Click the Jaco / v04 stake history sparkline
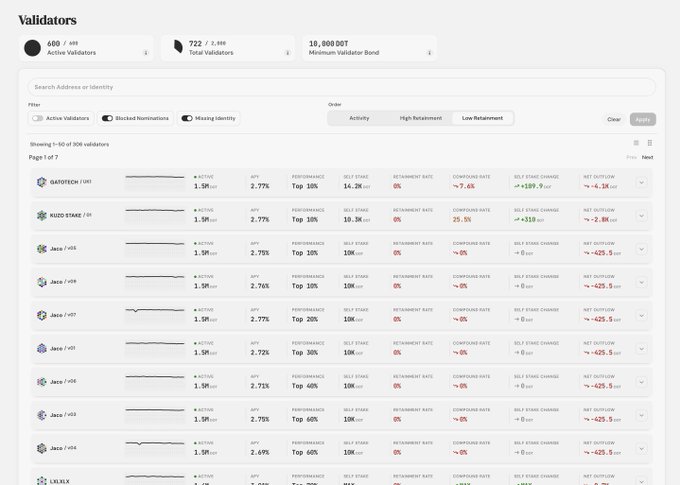The width and height of the screenshot is (680, 485). click(x=155, y=449)
